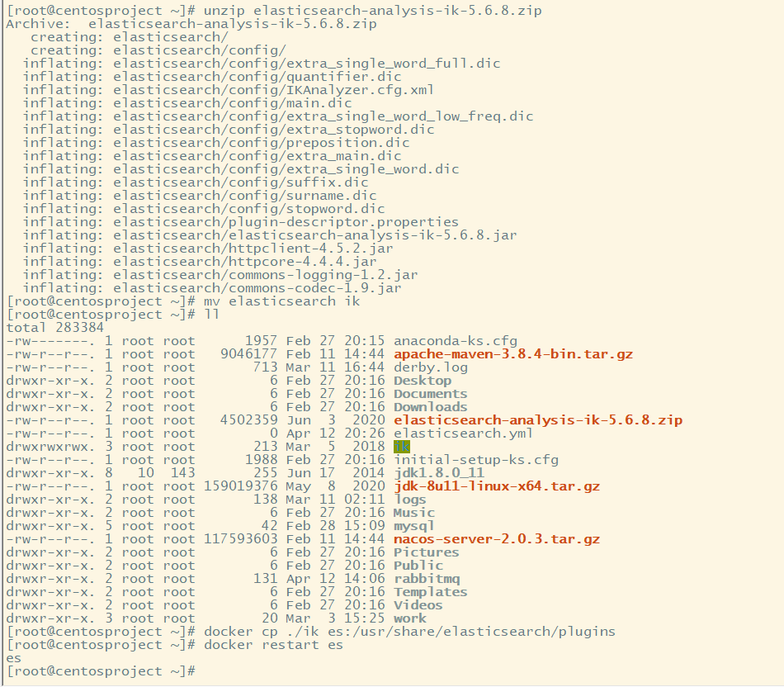Click the stopword.dic inflating line
The image size is (784, 687).
tap(204, 209)
